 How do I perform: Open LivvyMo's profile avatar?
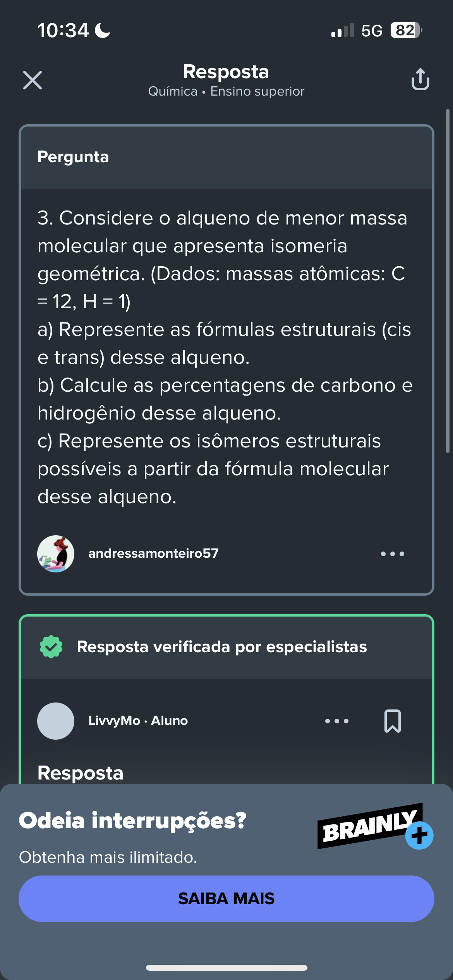click(56, 721)
